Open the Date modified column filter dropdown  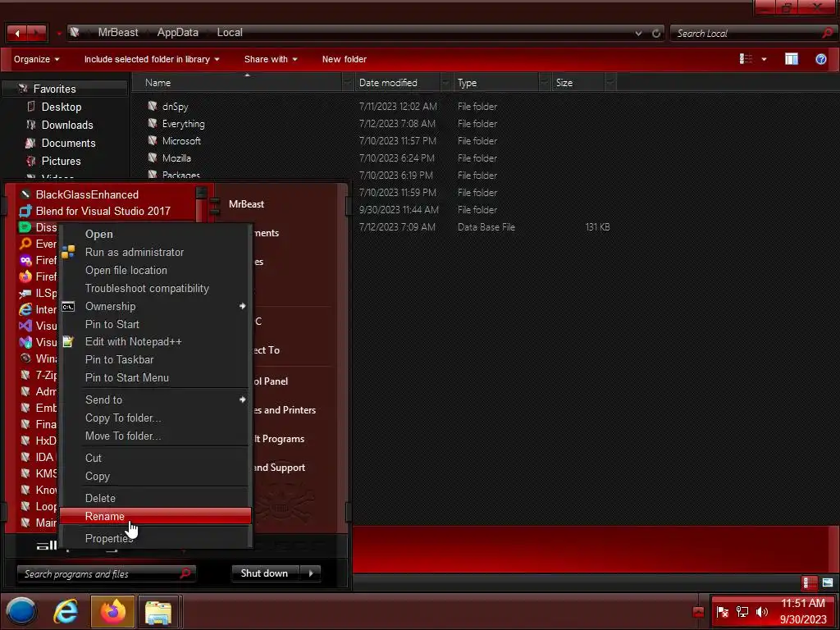pyautogui.click(x=445, y=83)
